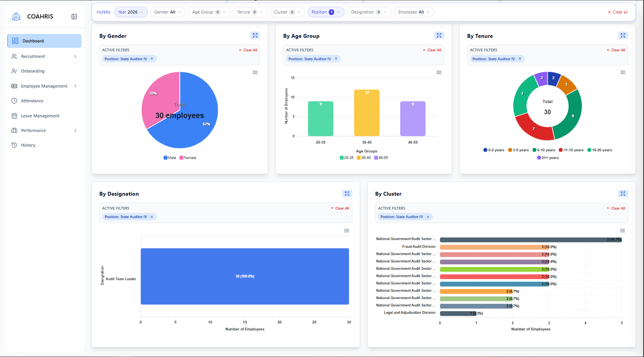
Task: Remove Position filter chip in By Cluster
Action: (428, 217)
